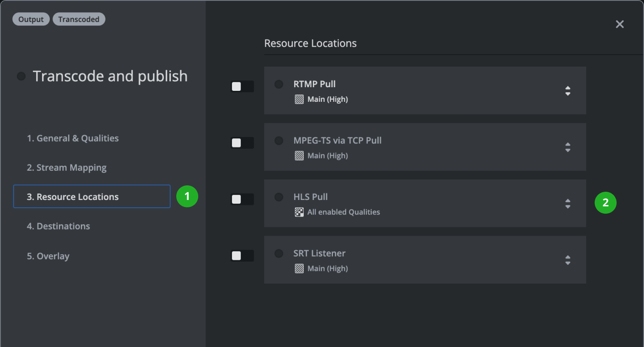
Task: Go to the Destinations step
Action: (58, 226)
